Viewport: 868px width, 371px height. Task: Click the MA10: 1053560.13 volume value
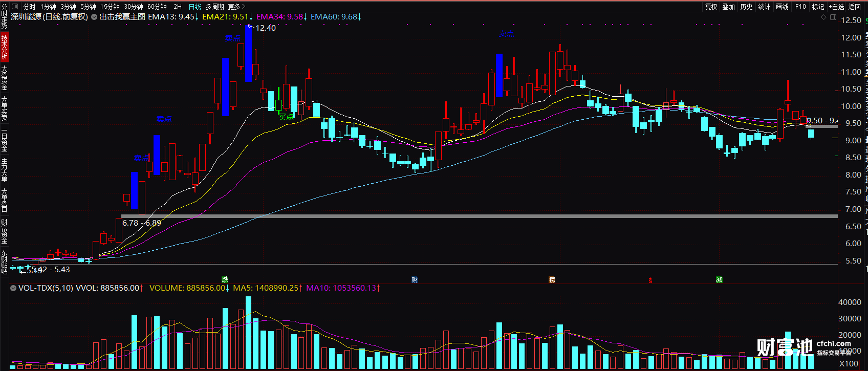pos(343,288)
